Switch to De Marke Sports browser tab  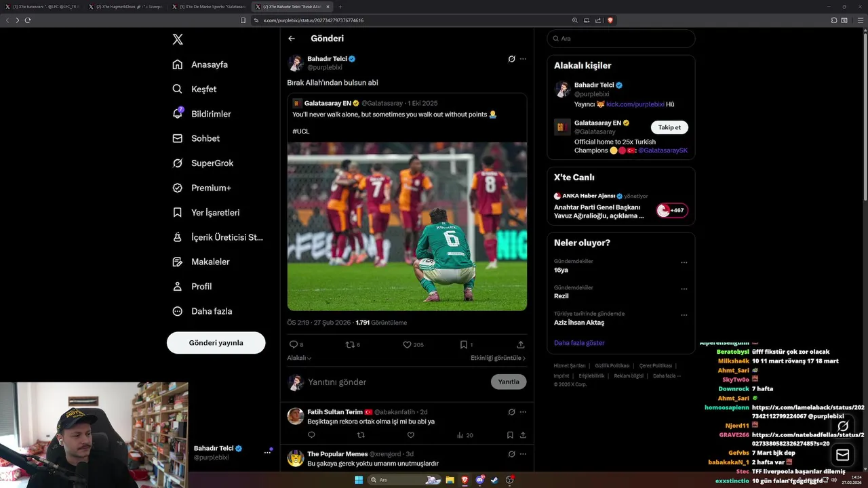point(209,6)
